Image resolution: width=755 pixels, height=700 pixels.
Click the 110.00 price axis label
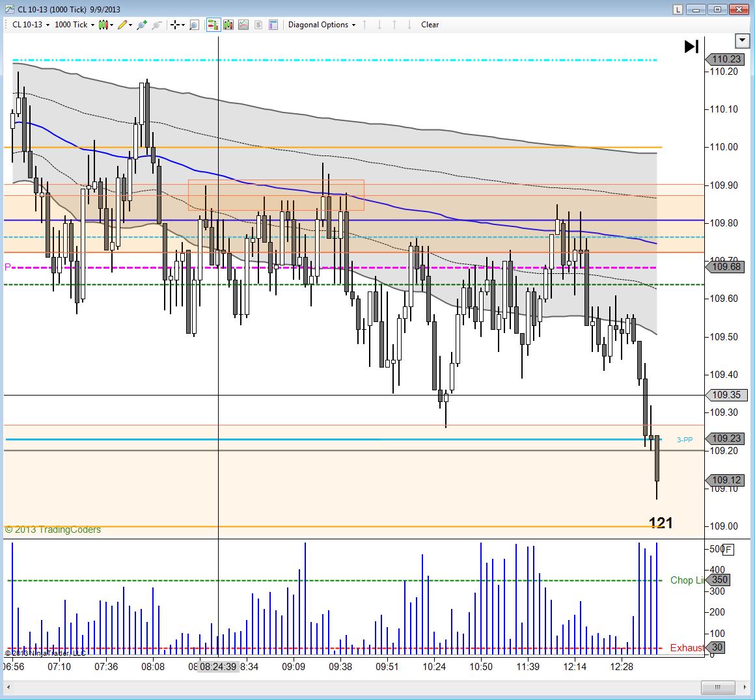tap(724, 147)
